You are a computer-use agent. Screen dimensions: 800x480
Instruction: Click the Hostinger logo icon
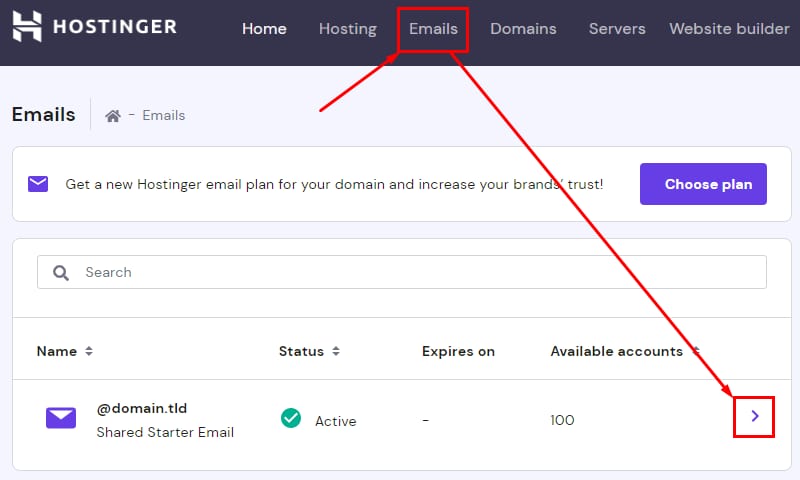(27, 27)
